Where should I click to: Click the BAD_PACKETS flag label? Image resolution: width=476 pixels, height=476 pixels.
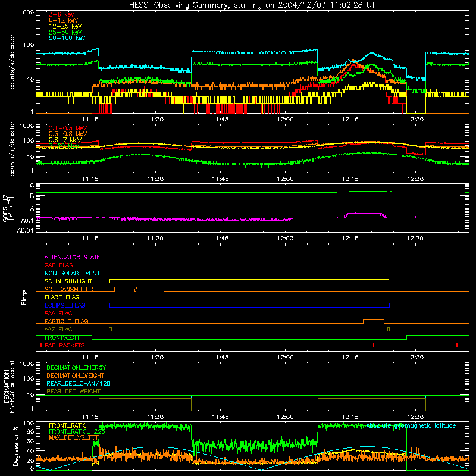pos(64,345)
